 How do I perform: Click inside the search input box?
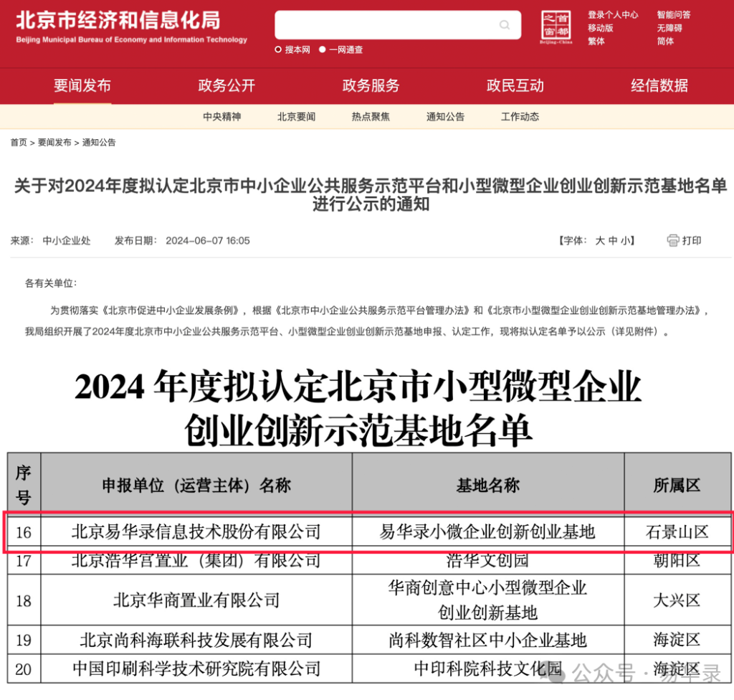[387, 26]
